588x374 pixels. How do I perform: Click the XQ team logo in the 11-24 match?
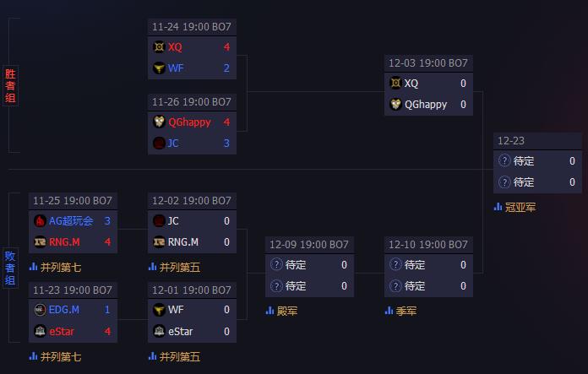click(x=159, y=46)
